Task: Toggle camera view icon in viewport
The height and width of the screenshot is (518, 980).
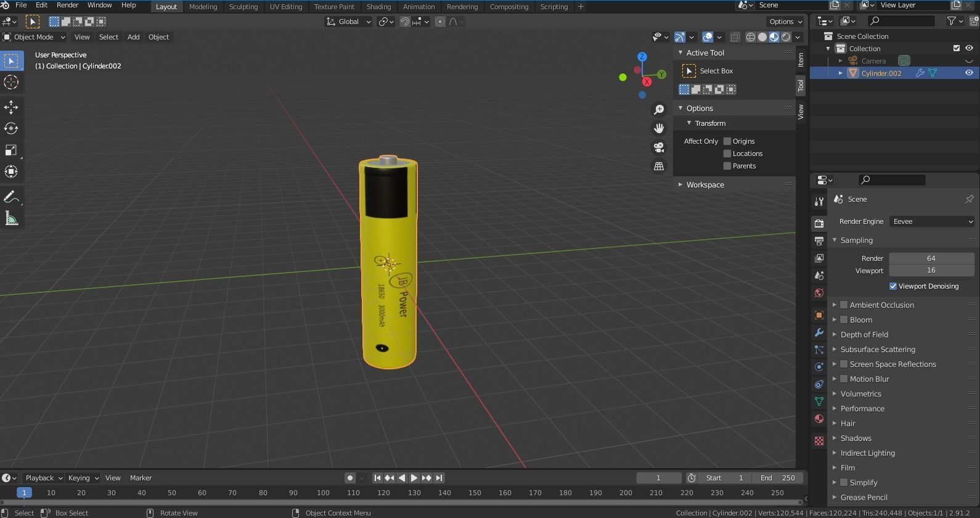Action: [659, 147]
